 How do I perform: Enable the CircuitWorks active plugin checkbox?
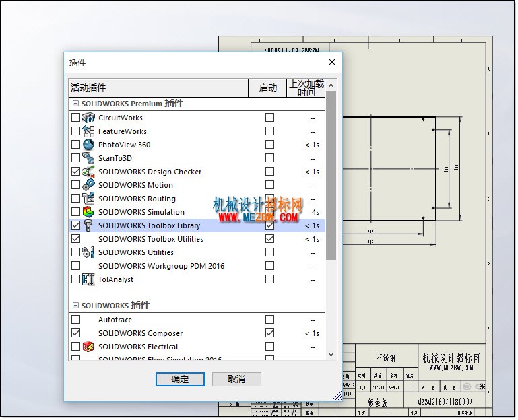[x=75, y=118]
